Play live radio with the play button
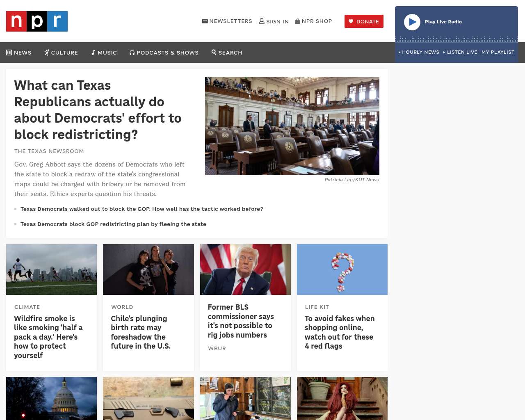The image size is (525, 420). click(x=412, y=22)
